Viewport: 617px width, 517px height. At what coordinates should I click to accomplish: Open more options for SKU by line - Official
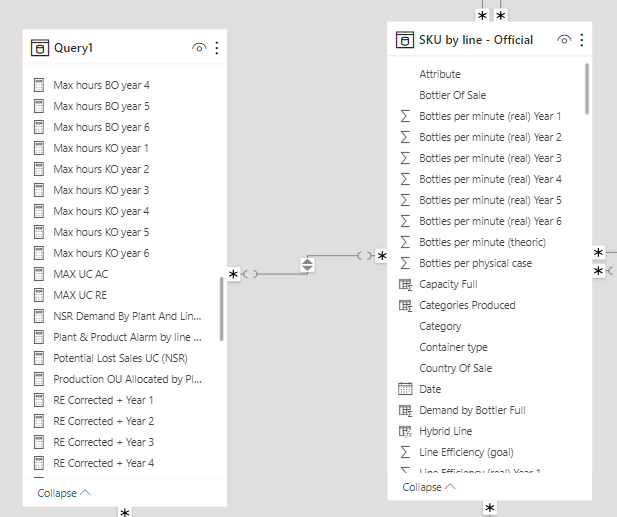point(582,40)
